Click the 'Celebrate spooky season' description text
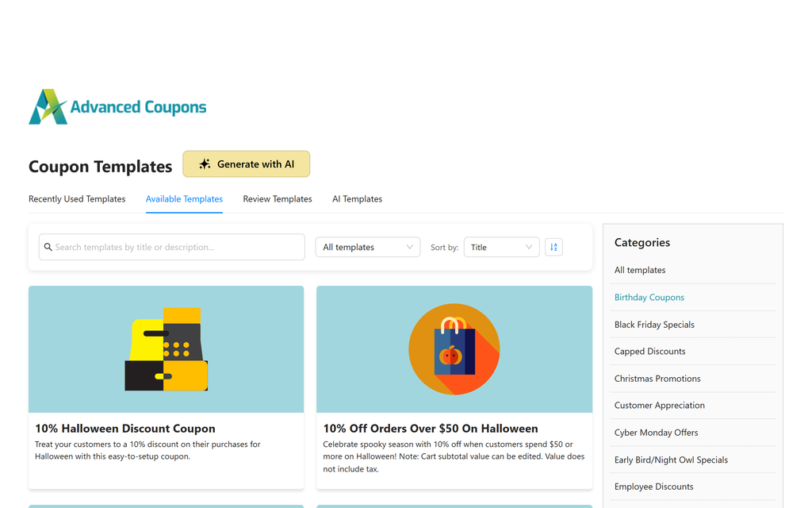 pos(454,456)
